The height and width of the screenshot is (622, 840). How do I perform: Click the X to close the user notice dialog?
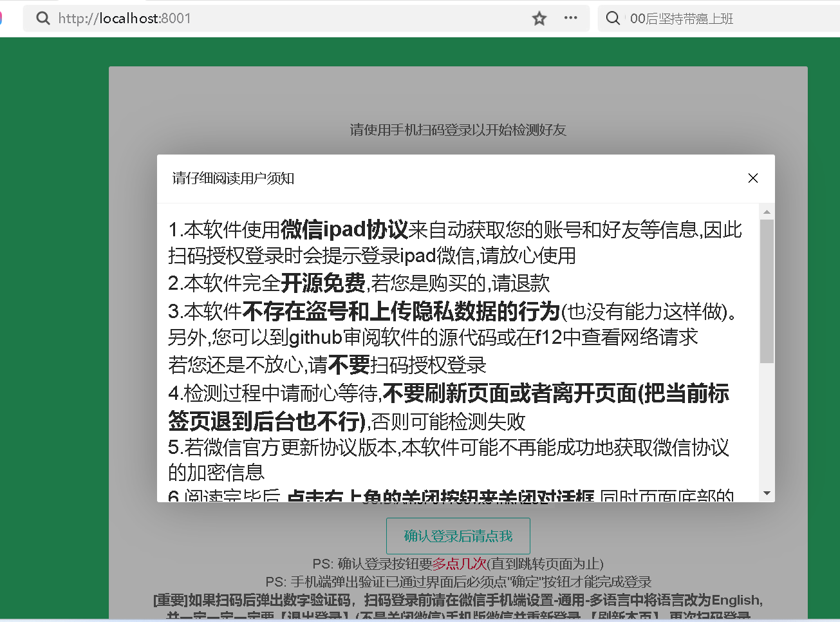click(752, 178)
